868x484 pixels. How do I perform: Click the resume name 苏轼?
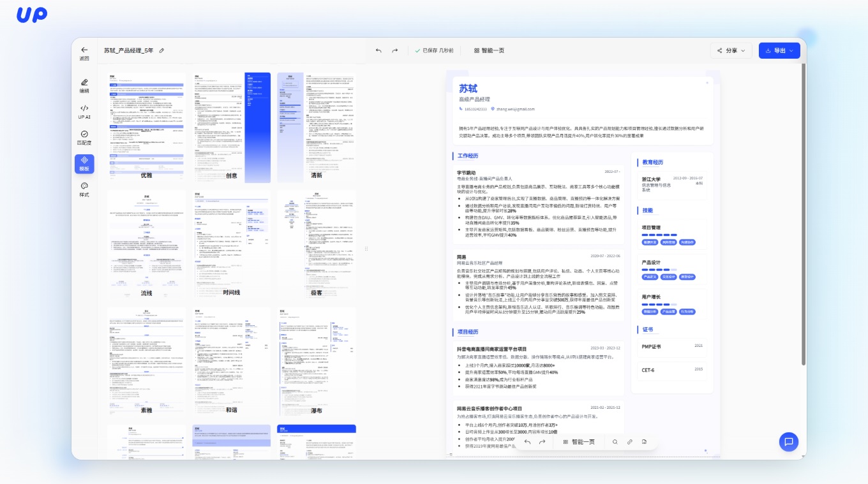468,88
